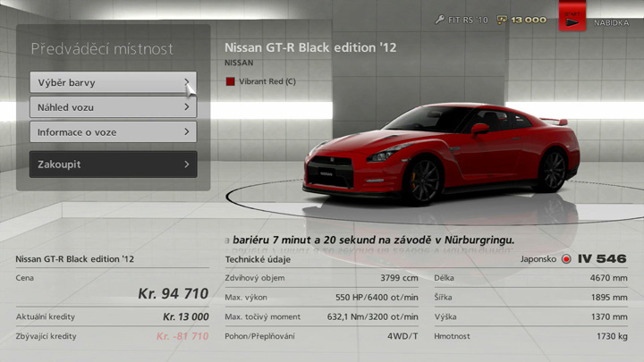The width and height of the screenshot is (644, 362).
Task: Click the chevron on Náhled vozu
Action: [187, 107]
